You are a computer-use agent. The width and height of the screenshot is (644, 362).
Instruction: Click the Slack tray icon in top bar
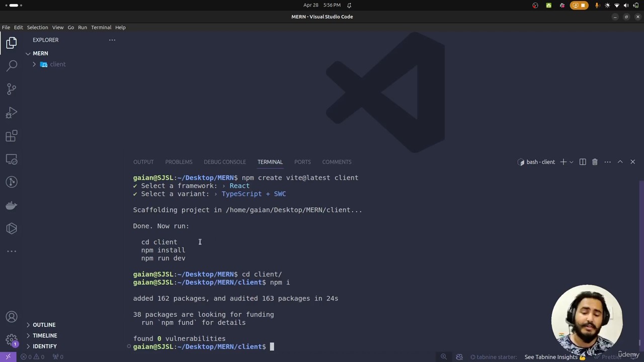[562, 5]
